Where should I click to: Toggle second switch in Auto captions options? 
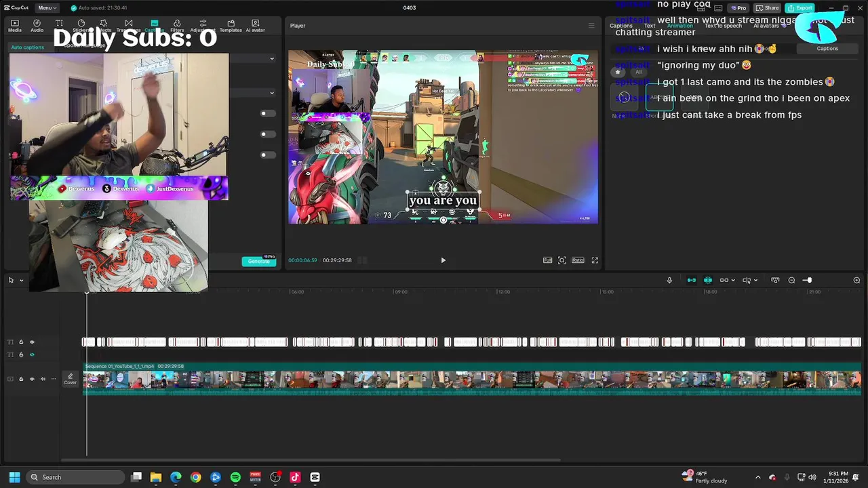pos(268,134)
